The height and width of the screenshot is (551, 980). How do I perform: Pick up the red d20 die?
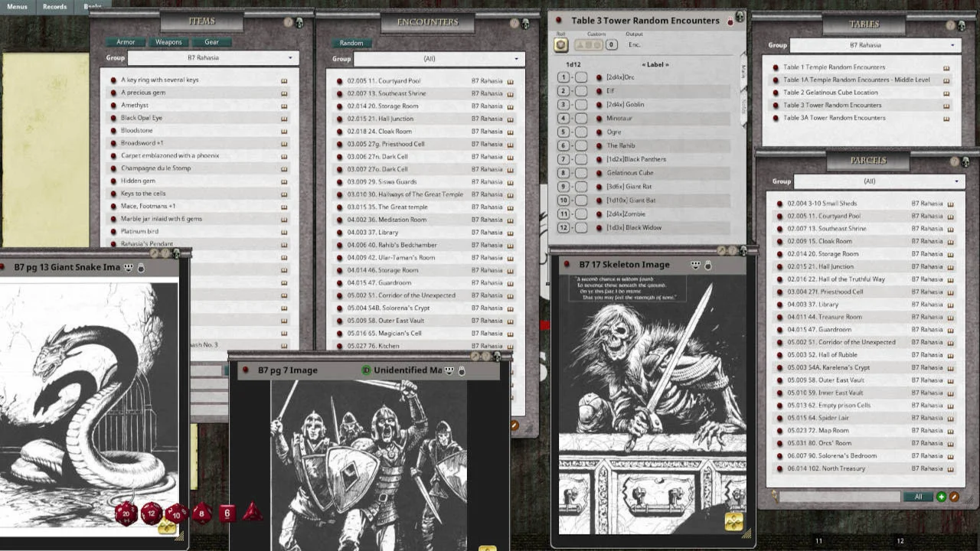point(126,514)
